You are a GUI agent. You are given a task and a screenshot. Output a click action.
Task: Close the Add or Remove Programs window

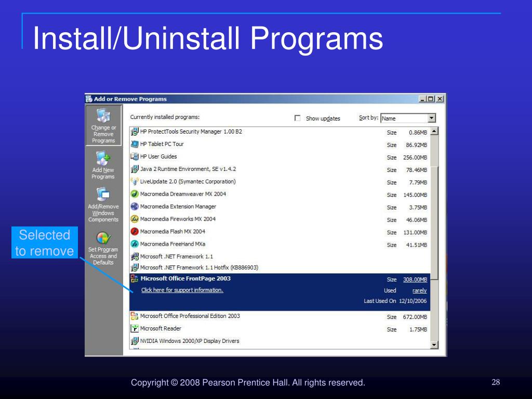tap(440, 99)
